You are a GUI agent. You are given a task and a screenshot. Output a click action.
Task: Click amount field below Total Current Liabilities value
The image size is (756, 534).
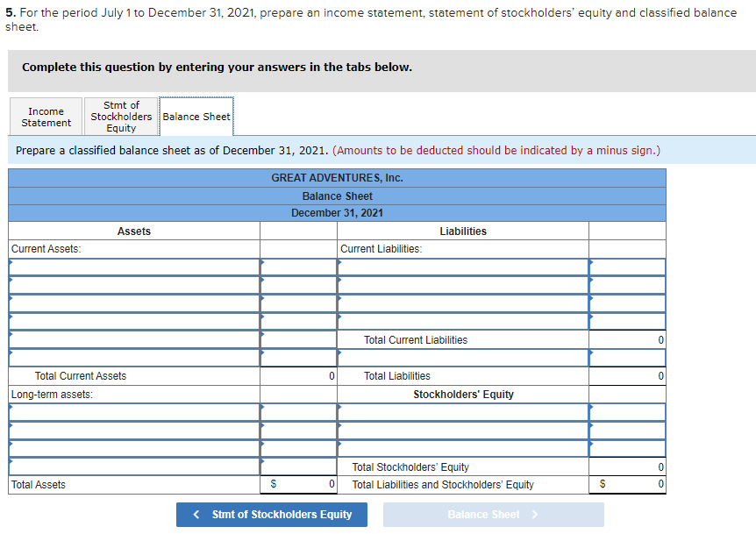627,358
